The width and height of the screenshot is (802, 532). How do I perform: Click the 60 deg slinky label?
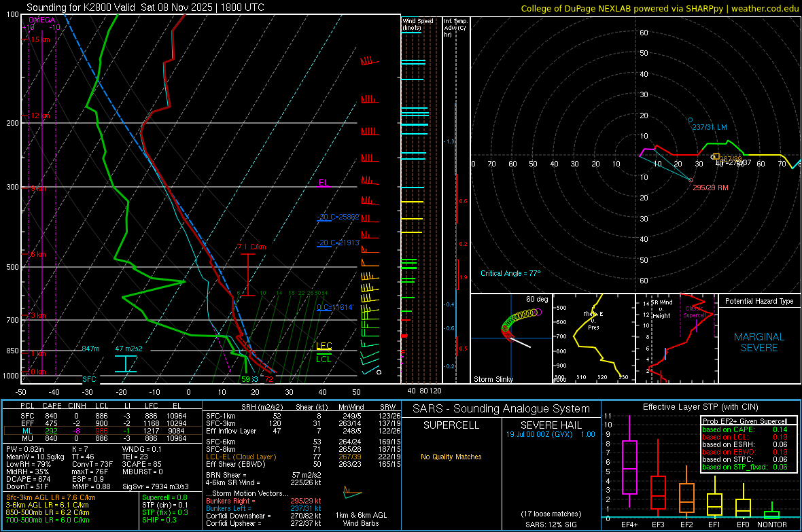point(537,299)
